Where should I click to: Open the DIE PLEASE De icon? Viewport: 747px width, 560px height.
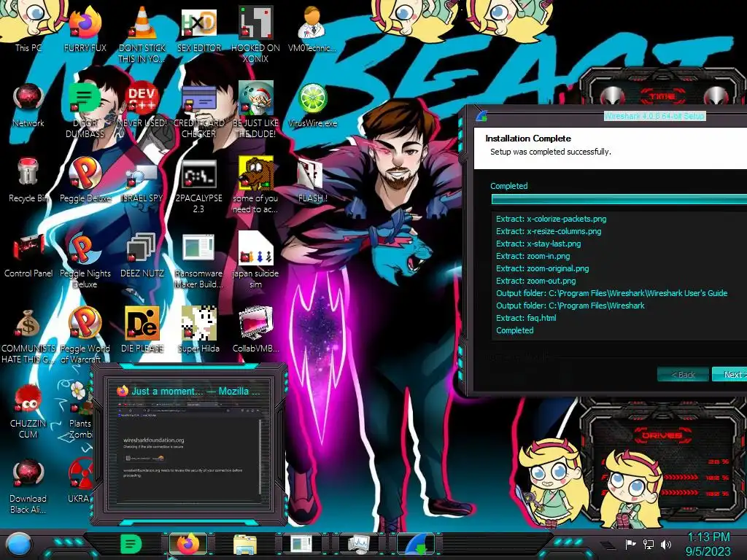(142, 329)
